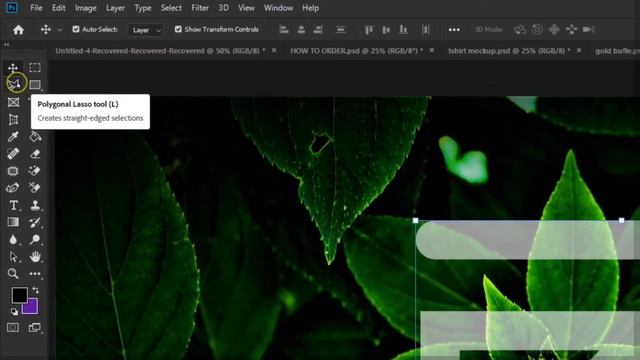Screen dimensions: 640x360
Task: Open the Image menu
Action: coord(86,8)
